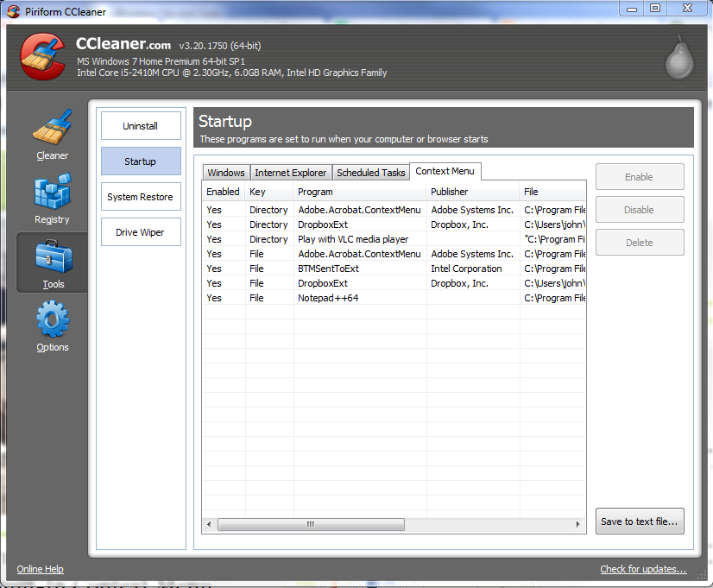This screenshot has width=713, height=588.
Task: Select the Directory DropboxExt row
Action: (x=394, y=224)
